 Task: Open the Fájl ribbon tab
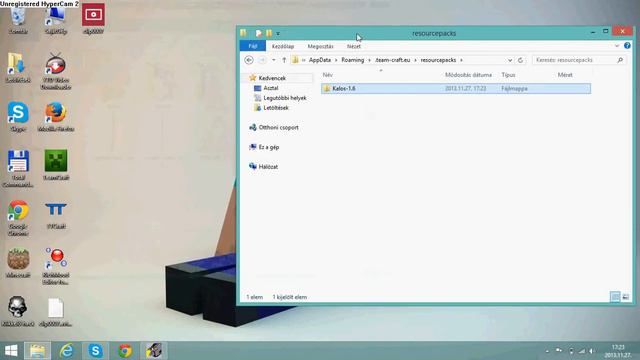(253, 46)
